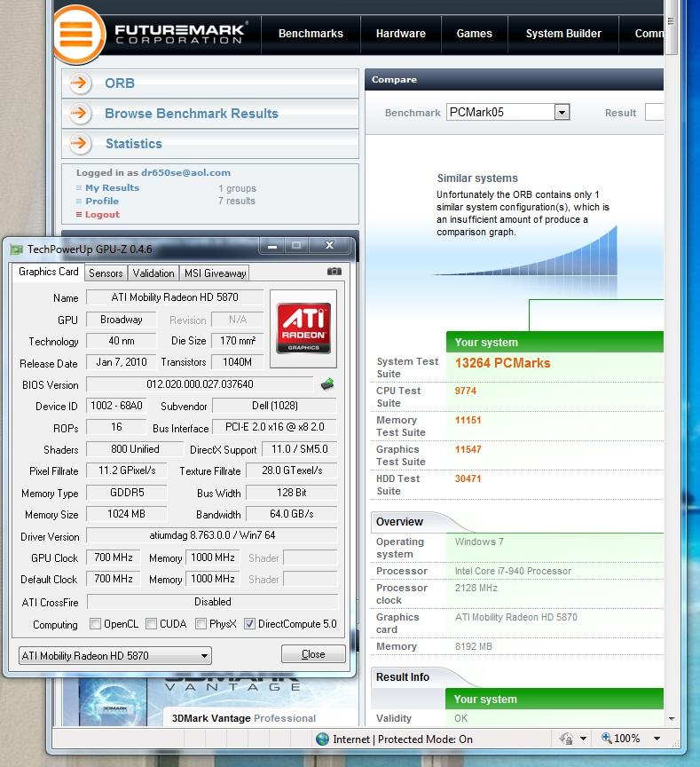Viewport: 700px width, 767px height.
Task: Click the BIOS save chip icon
Action: click(327, 384)
